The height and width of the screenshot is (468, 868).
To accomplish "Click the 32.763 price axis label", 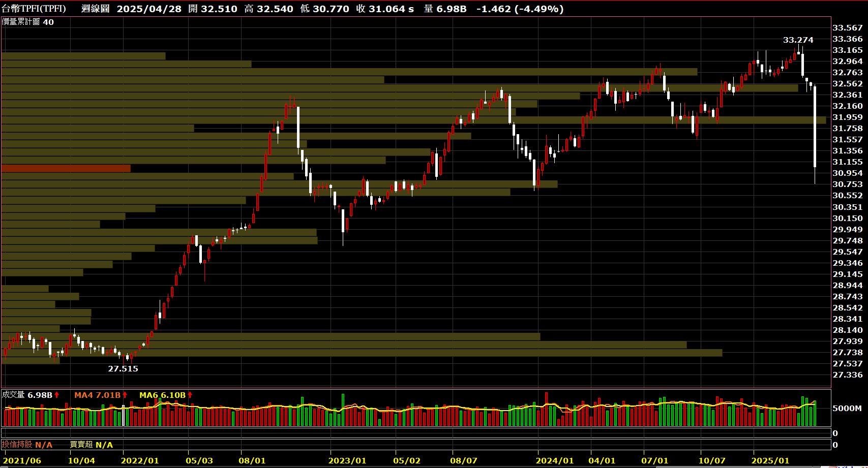I will [x=848, y=72].
